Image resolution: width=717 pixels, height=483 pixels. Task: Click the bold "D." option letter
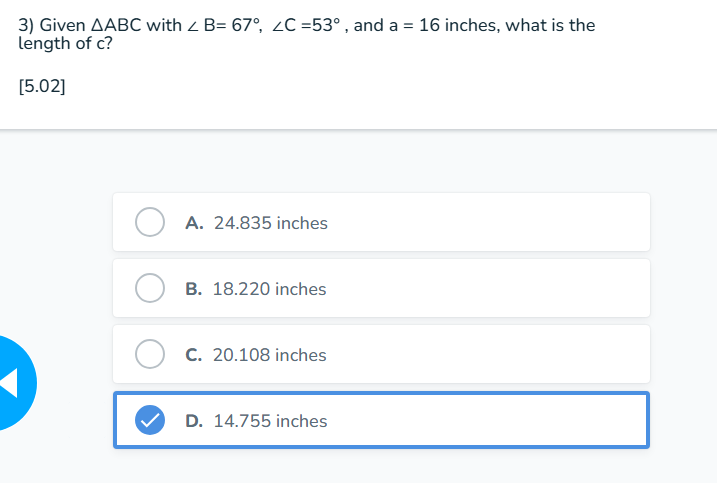click(194, 421)
